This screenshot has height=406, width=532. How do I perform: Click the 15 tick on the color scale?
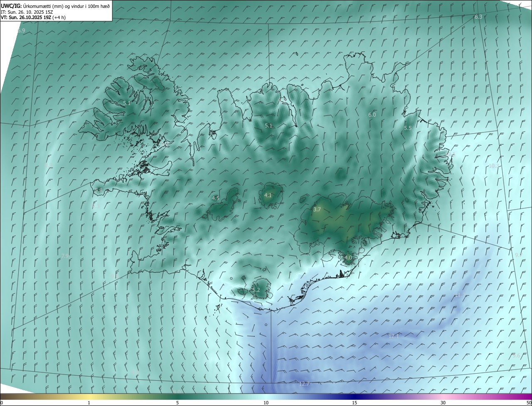click(355, 403)
